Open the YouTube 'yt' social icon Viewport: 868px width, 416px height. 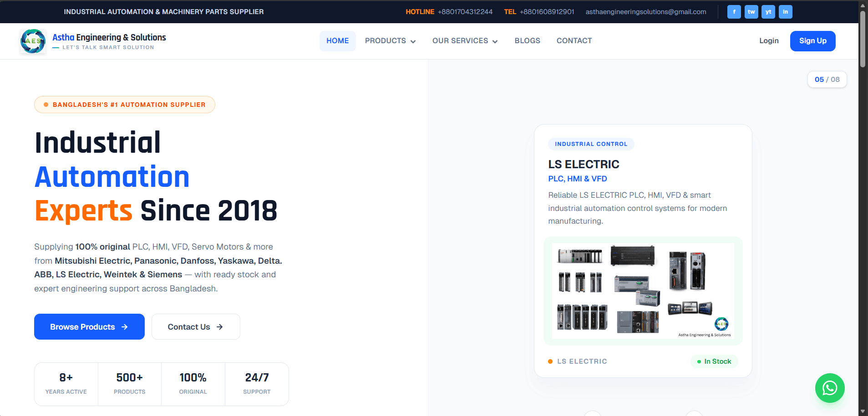[768, 12]
